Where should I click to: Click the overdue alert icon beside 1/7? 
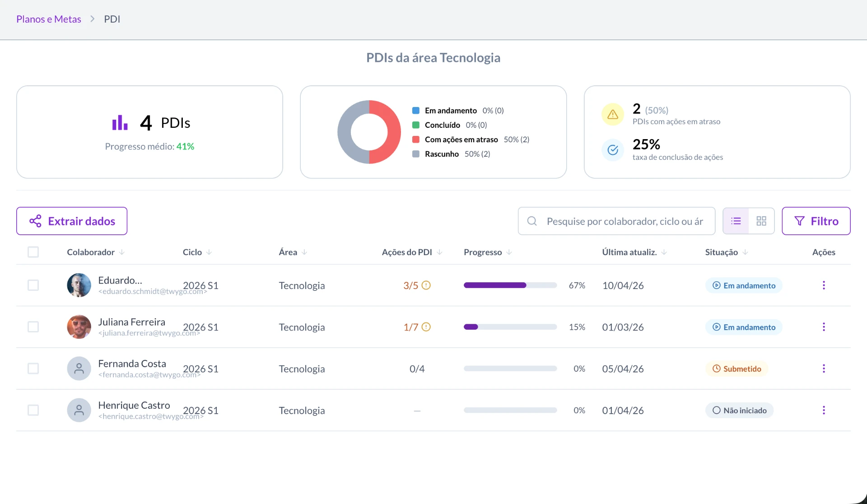click(426, 327)
